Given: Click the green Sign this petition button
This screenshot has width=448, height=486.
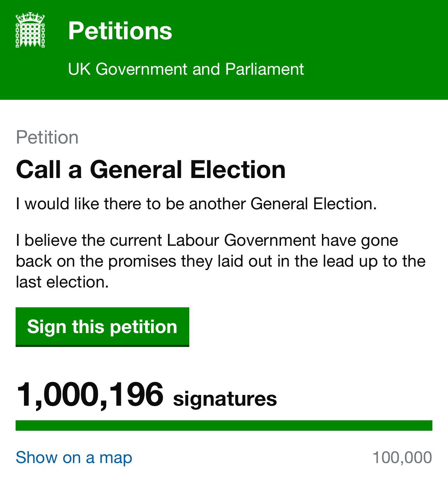Looking at the screenshot, I should pyautogui.click(x=102, y=327).
